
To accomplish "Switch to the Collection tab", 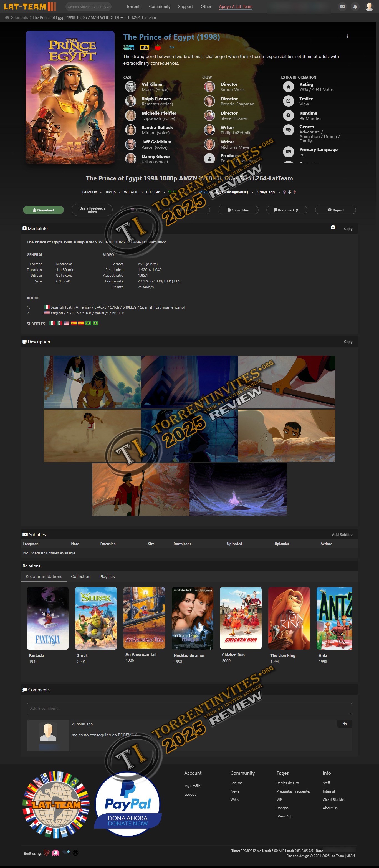I will coord(80,577).
